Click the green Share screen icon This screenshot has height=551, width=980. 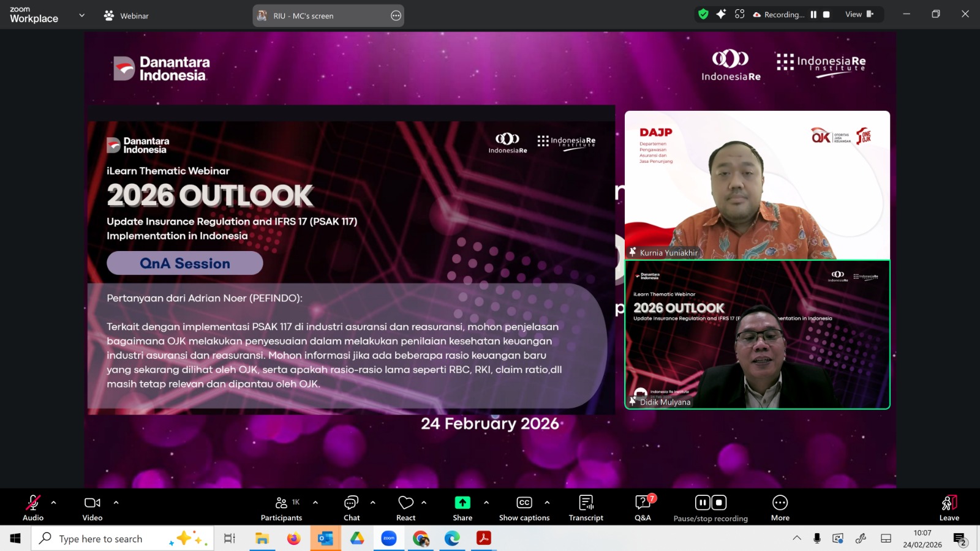[462, 503]
